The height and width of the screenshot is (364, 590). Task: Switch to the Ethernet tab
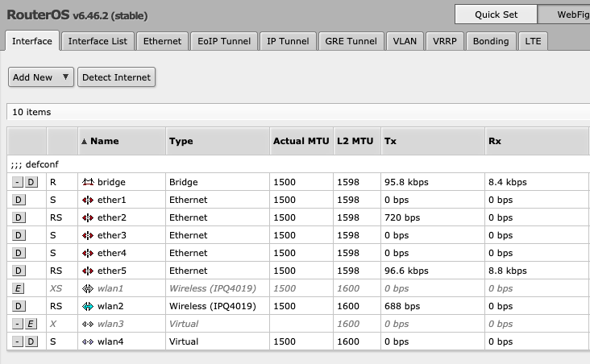coord(162,41)
